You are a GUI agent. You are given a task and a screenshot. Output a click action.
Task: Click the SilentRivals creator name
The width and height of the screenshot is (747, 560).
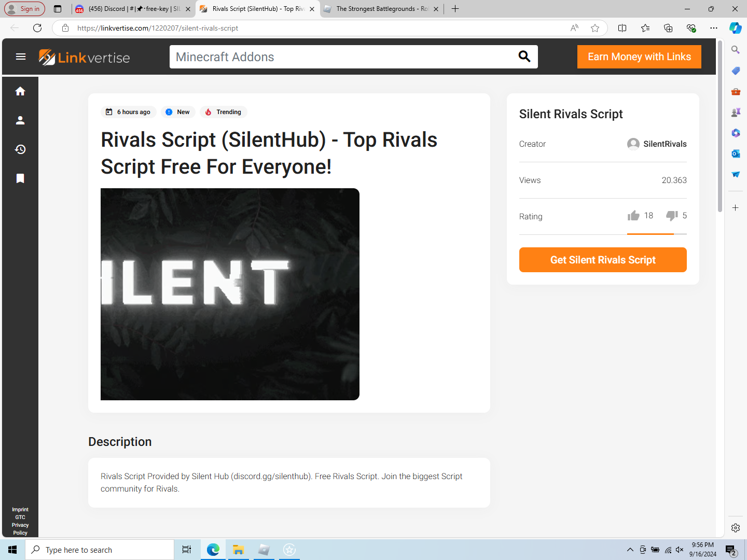coord(665,144)
